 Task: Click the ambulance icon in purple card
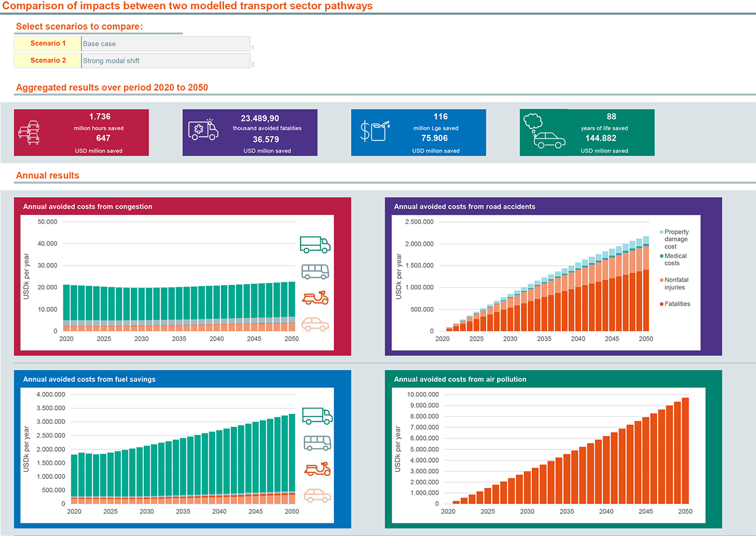(204, 130)
